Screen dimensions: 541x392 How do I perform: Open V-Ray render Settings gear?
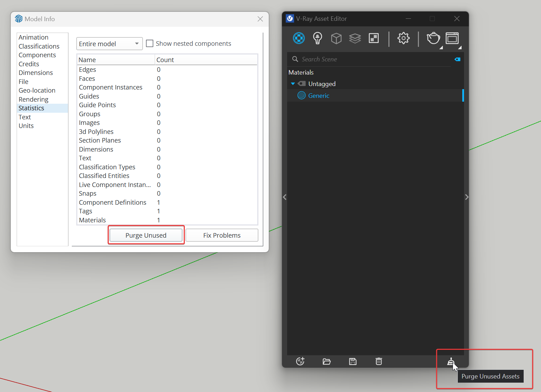pyautogui.click(x=403, y=38)
